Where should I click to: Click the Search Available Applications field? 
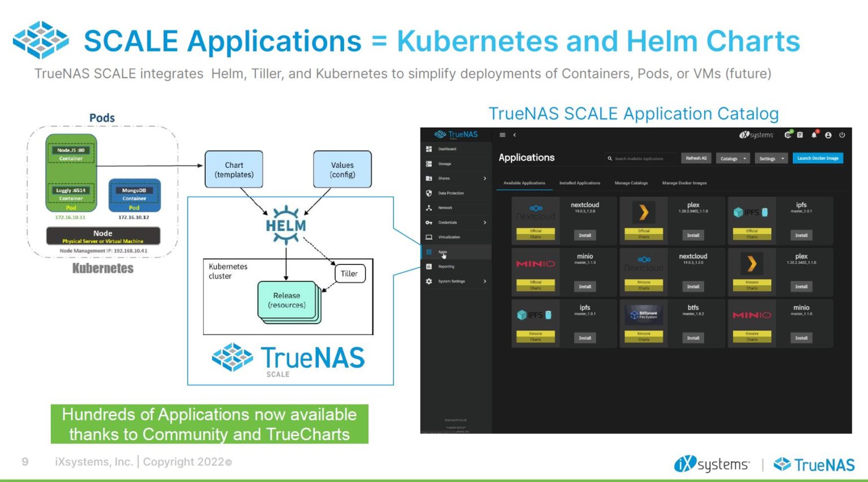(640, 158)
